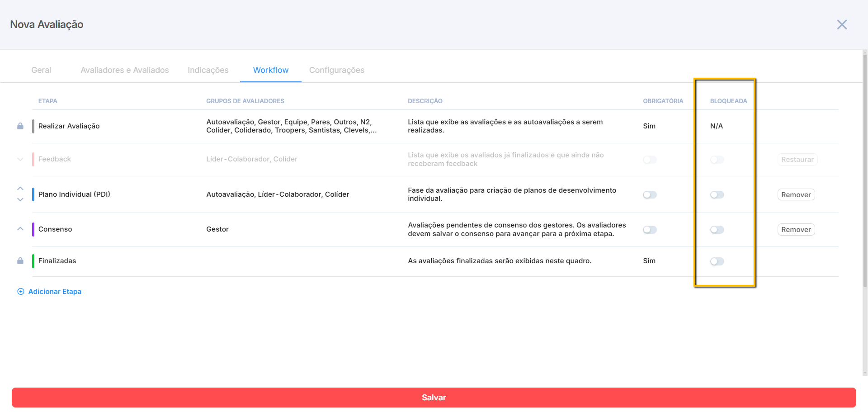Move Plano Individual (PDI) step up

(20, 189)
